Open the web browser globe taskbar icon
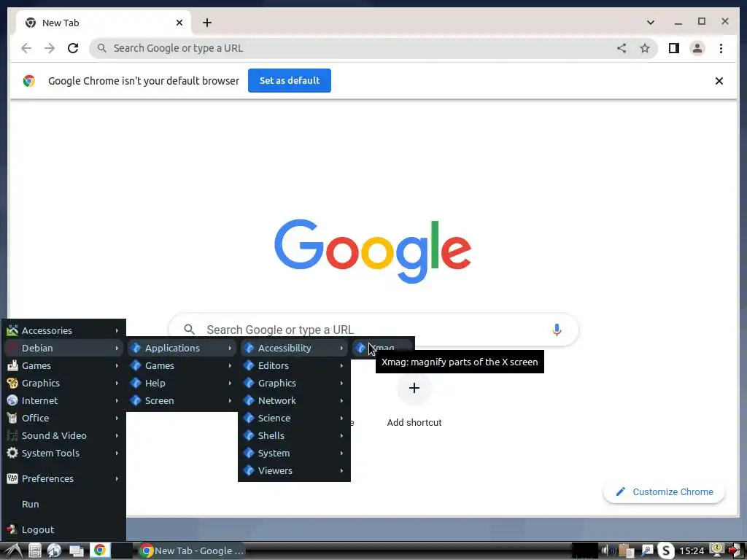Screen dimensions: 747x560 pos(54,551)
